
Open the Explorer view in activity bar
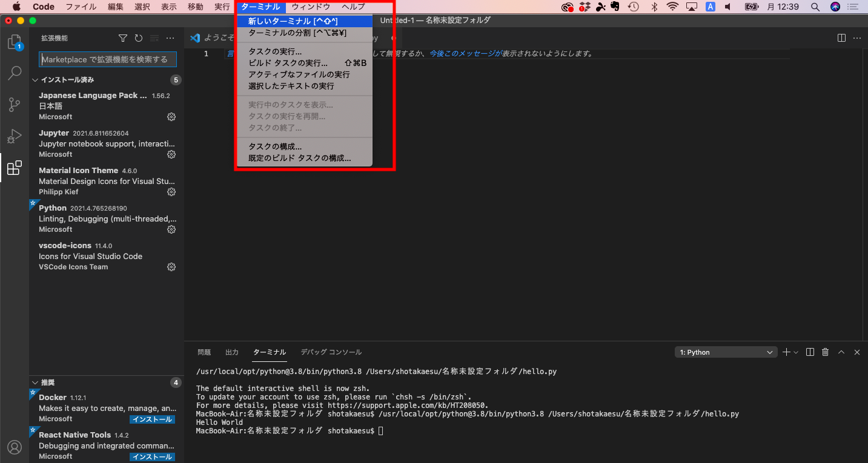(15, 42)
